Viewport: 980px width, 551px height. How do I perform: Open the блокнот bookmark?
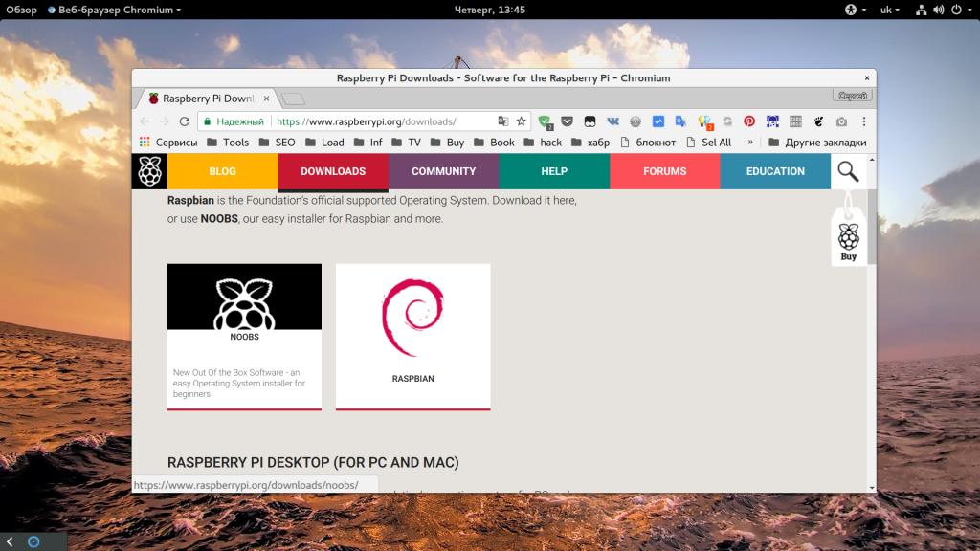pos(648,143)
